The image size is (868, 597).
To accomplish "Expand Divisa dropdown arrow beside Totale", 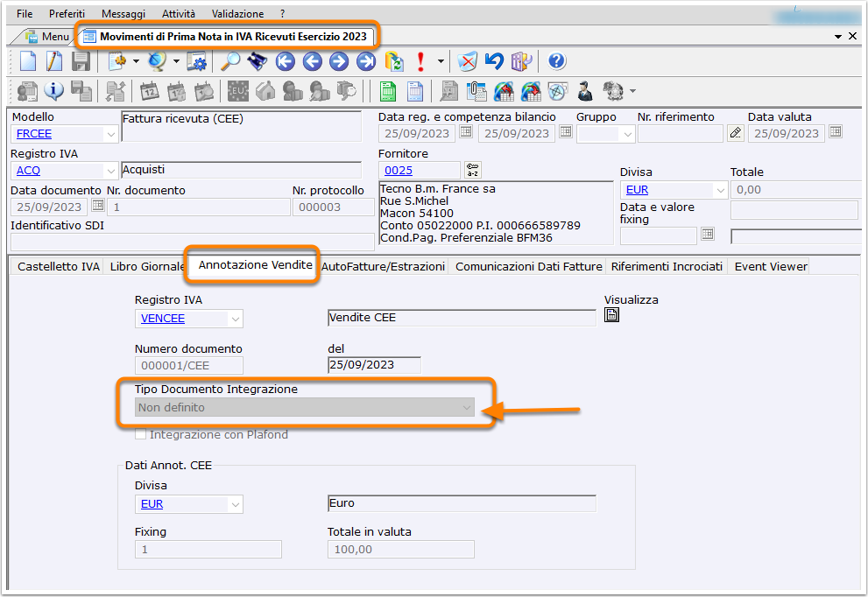I will click(x=720, y=190).
